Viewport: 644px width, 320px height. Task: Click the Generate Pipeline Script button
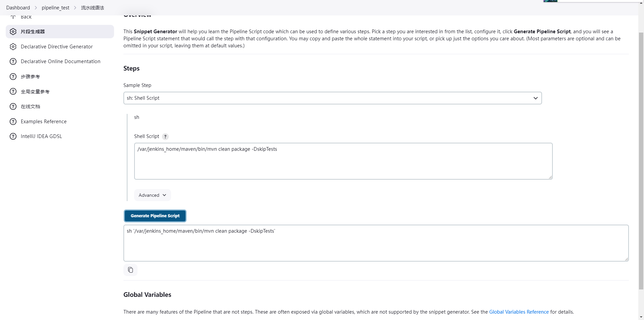155,216
